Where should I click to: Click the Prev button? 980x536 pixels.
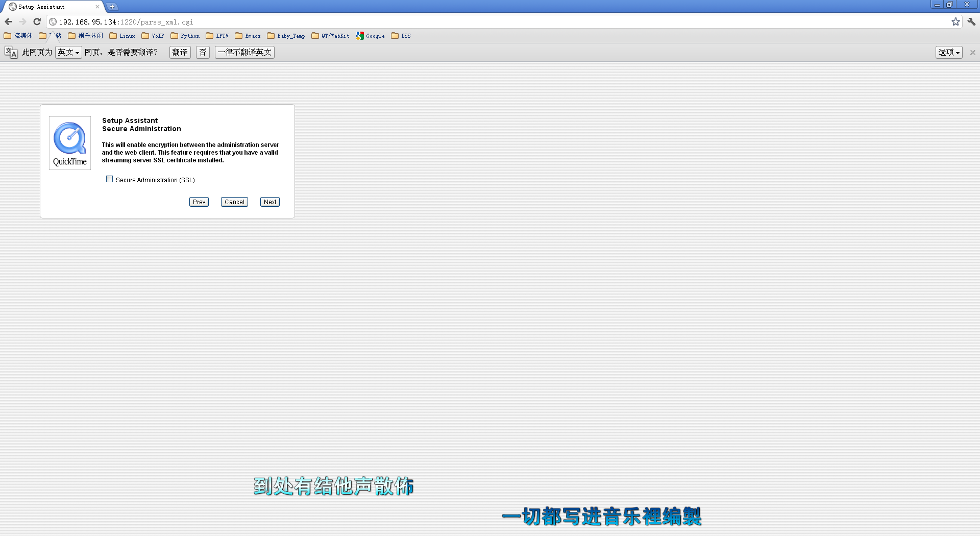click(199, 202)
